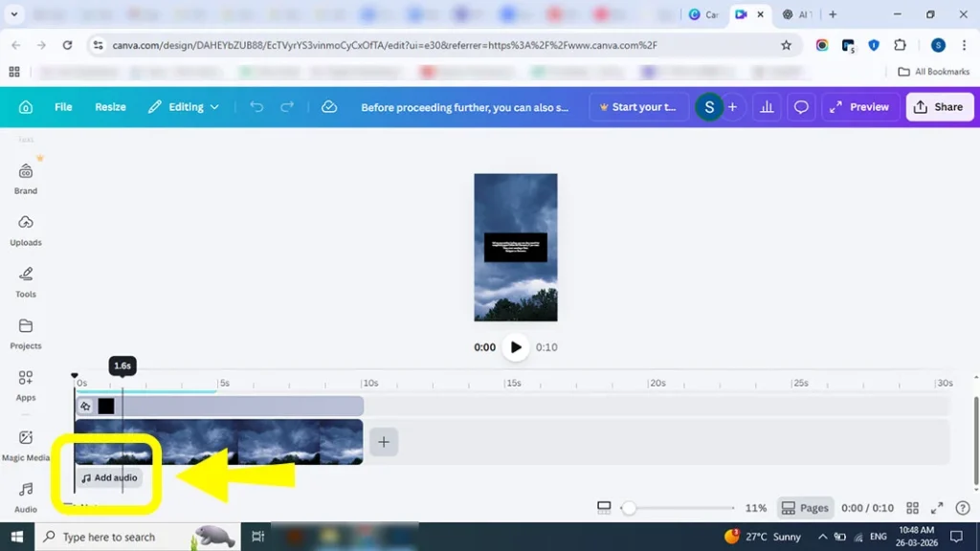Collapse the browser bookmarks via All Bookmarks

(x=933, y=72)
